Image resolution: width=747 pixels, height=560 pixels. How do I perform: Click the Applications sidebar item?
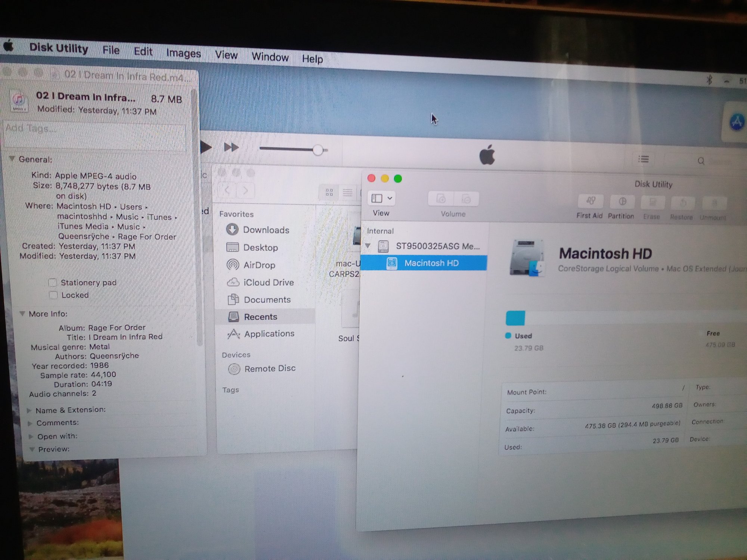coord(269,334)
